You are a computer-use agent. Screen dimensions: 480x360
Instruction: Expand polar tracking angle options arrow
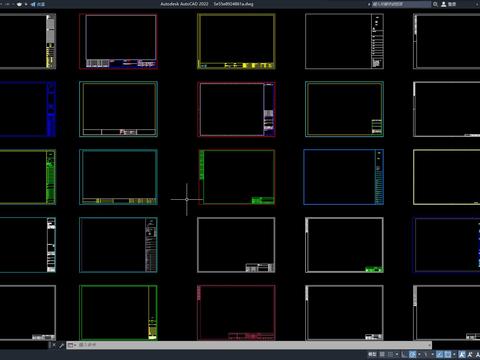click(x=419, y=354)
